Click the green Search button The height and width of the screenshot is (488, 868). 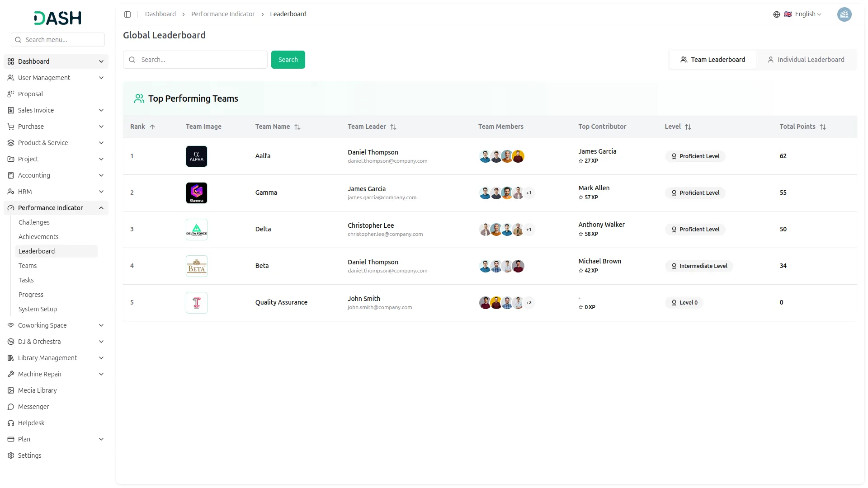[288, 60]
